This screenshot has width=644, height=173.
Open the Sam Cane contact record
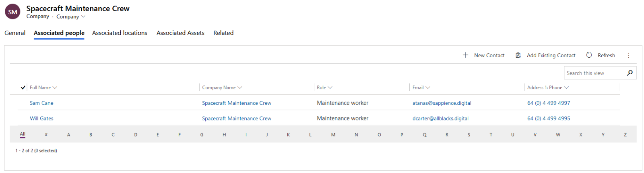pyautogui.click(x=41, y=103)
